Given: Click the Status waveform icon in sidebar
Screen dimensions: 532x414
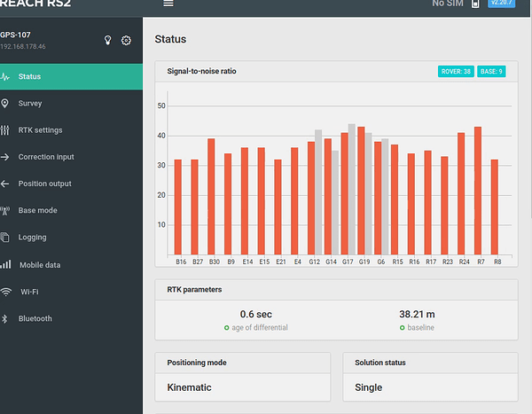Looking at the screenshot, I should [4, 77].
